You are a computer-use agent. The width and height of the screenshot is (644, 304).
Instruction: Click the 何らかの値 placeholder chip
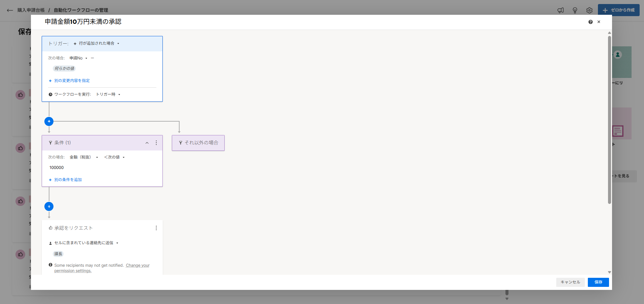pyautogui.click(x=64, y=69)
